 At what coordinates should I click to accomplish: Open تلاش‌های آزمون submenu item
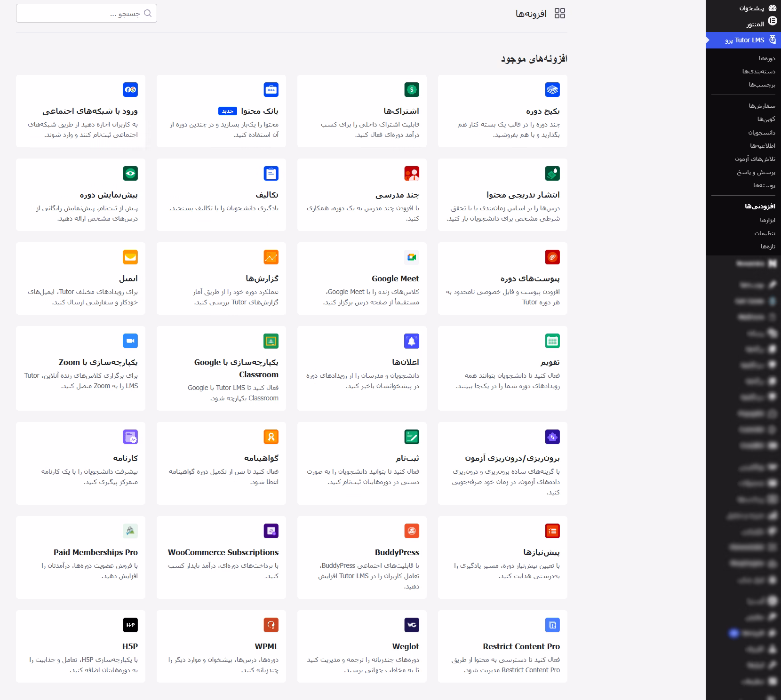755,159
